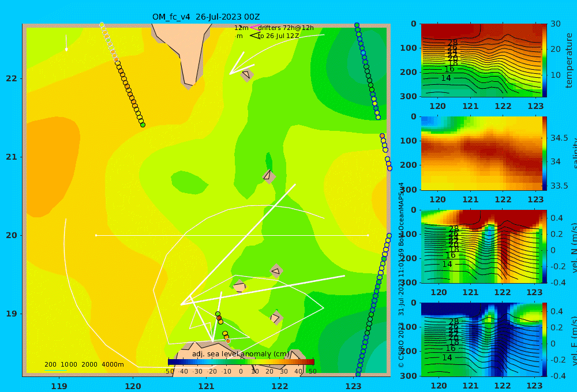Select the small island marker near 121.5E, 22N
This screenshot has height=392, width=577.
(x=247, y=75)
